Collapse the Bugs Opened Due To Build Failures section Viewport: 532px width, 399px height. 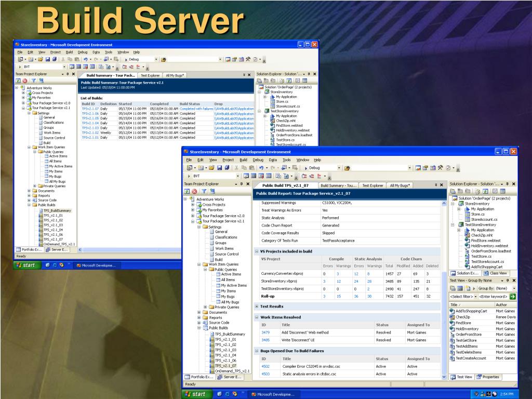[x=257, y=351]
